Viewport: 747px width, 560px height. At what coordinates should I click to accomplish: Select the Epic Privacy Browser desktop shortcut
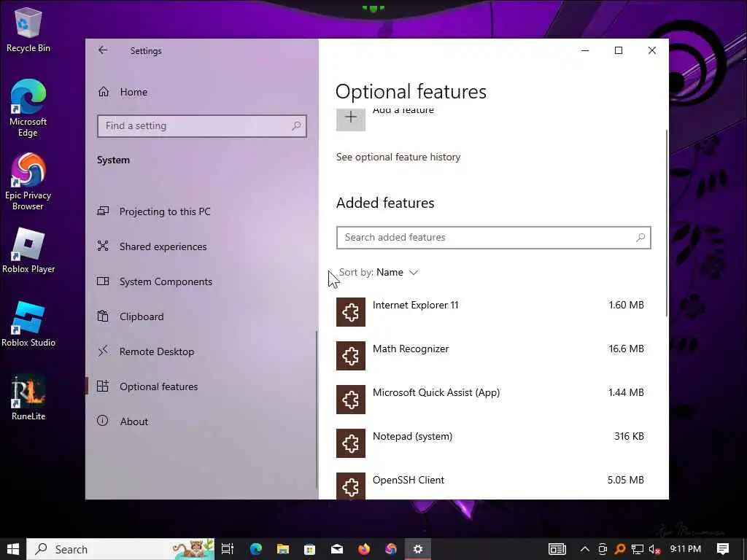click(28, 182)
